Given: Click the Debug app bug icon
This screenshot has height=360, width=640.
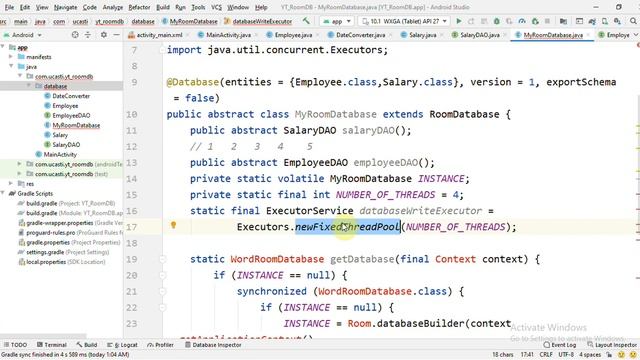Looking at the screenshot, I should click(x=496, y=21).
